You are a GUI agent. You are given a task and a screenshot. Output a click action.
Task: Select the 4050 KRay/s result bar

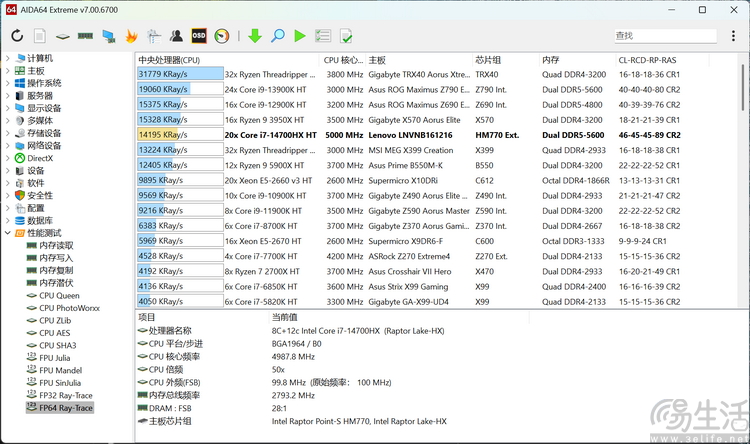[180, 301]
